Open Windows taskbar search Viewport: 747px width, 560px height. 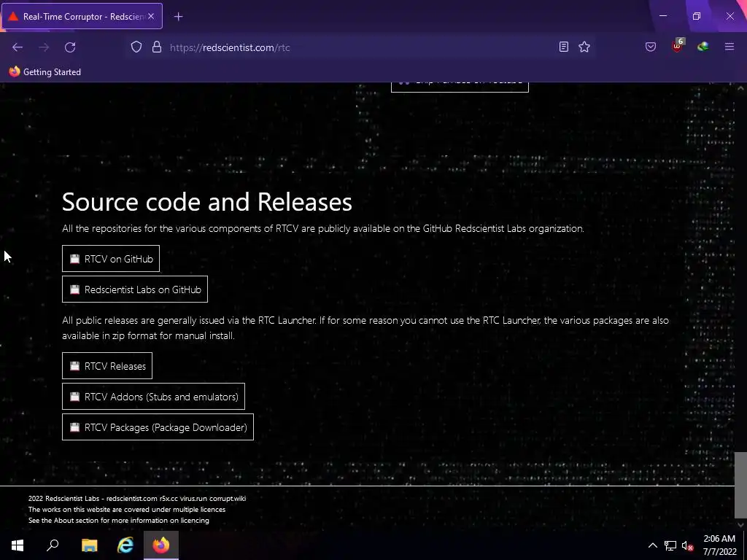tap(53, 545)
